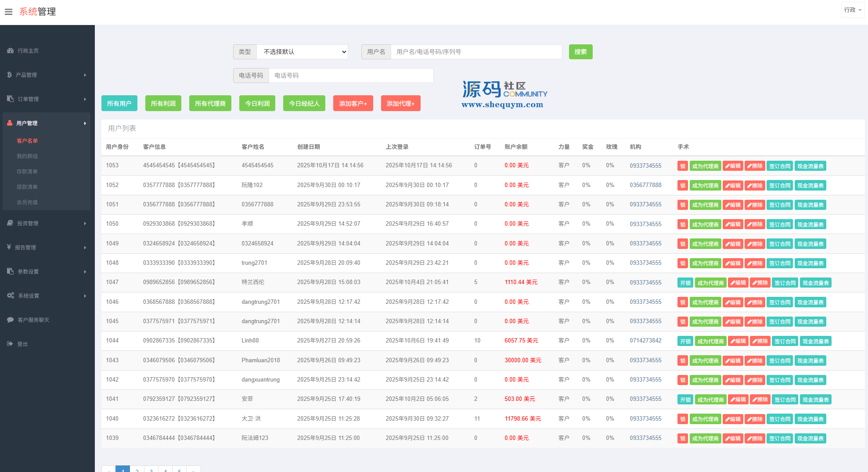Click the user icon for 用户管理
Image resolution: width=868 pixels, height=472 pixels.
click(10, 123)
